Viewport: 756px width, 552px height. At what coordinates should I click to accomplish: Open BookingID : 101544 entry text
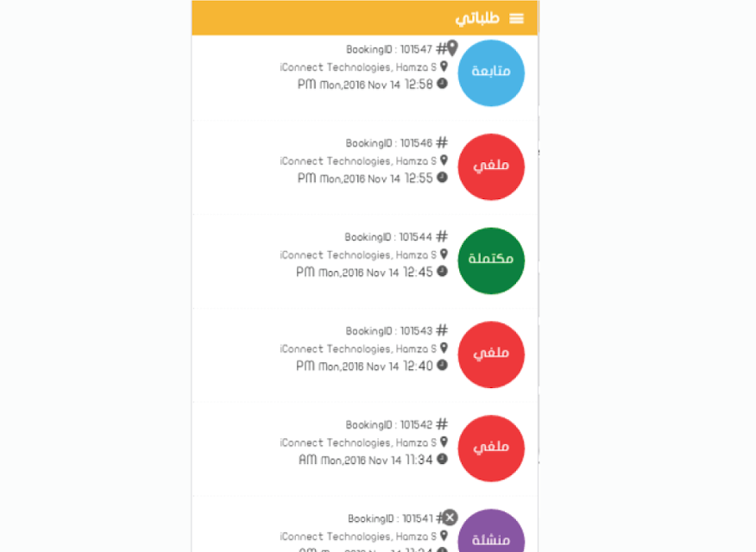[x=388, y=237]
